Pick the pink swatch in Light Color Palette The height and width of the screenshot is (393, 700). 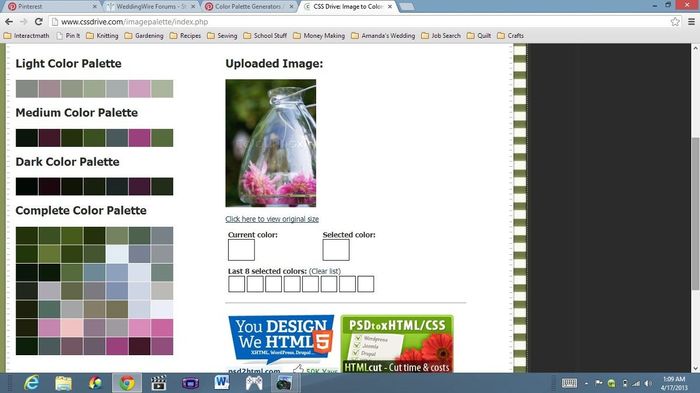pyautogui.click(x=139, y=88)
